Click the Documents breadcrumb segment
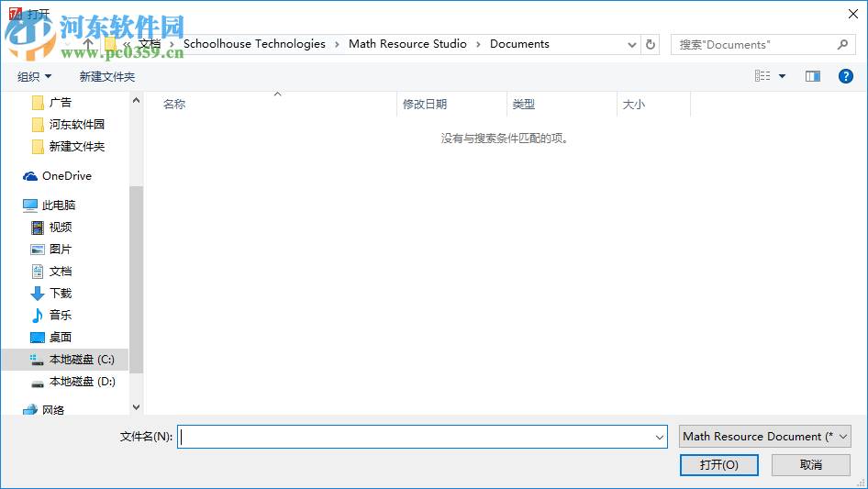Image resolution: width=868 pixels, height=489 pixels. click(x=519, y=44)
